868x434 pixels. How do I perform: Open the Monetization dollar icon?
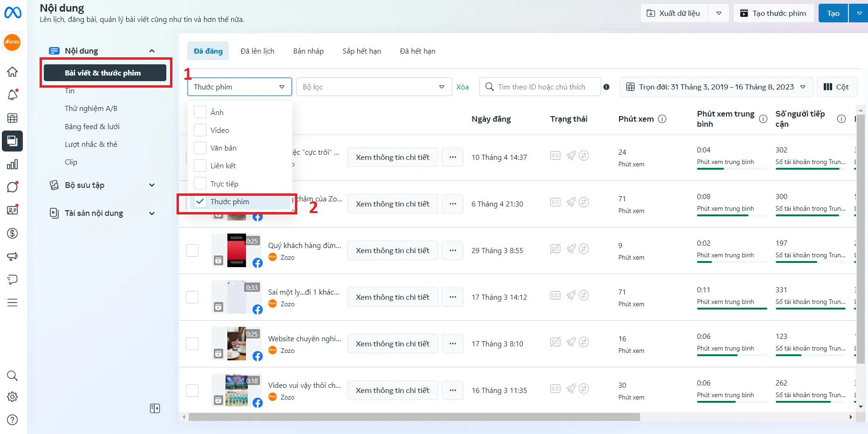13,233
